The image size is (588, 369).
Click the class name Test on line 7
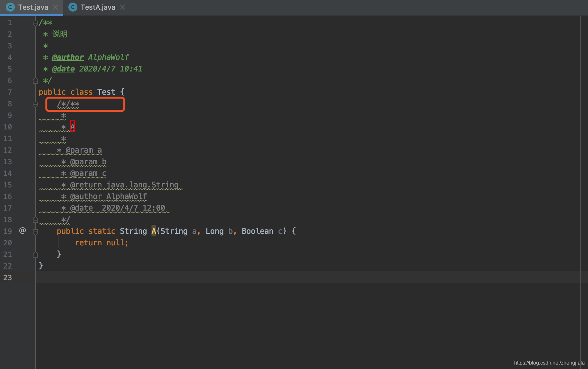click(x=106, y=92)
